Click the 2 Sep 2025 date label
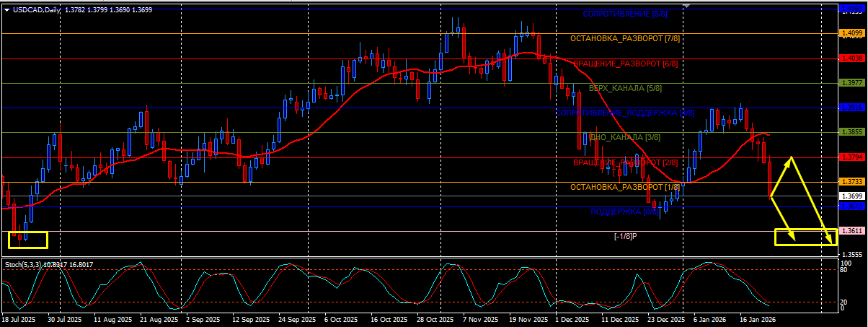 205,318
